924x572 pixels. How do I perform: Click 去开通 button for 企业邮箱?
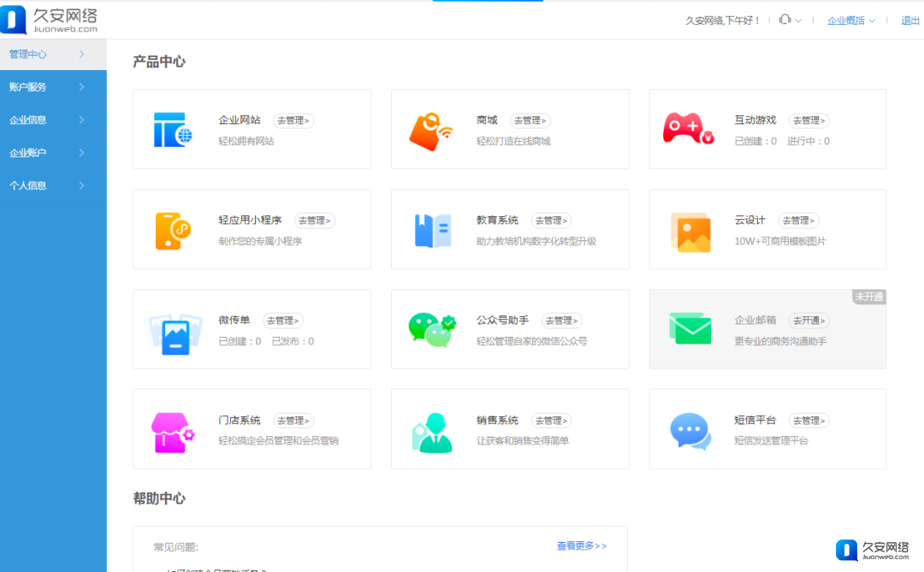pos(809,321)
